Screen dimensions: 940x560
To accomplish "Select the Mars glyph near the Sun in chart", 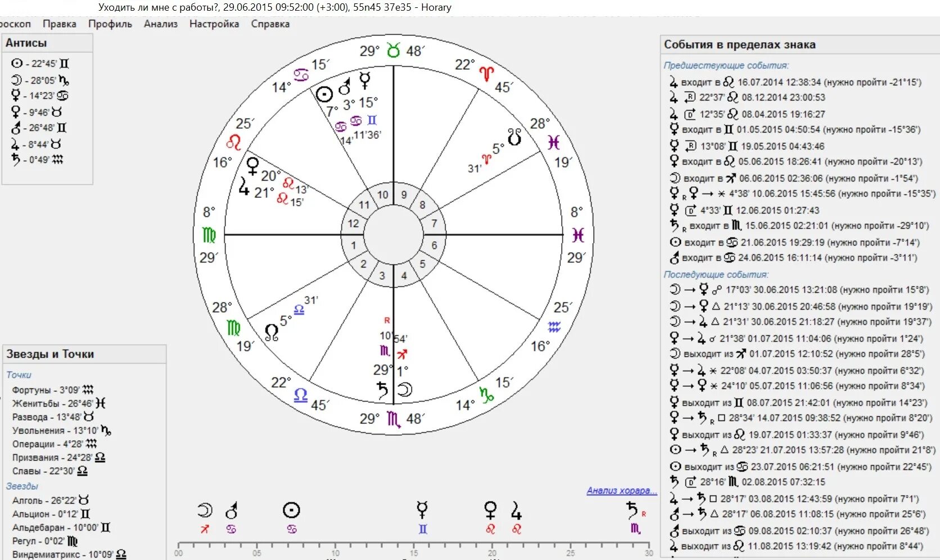I will [x=344, y=86].
